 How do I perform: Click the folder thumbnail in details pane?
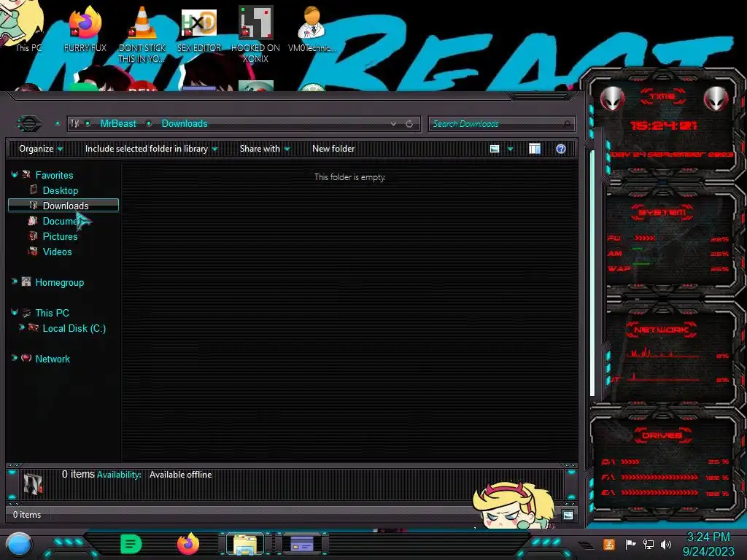point(33,483)
